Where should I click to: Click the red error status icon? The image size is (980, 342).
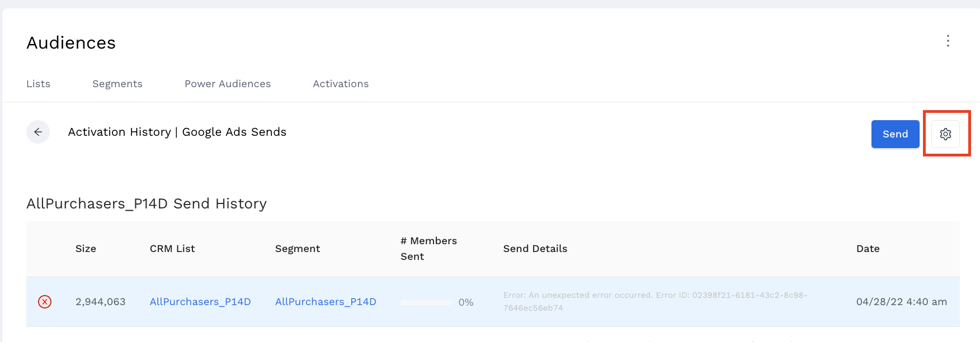click(45, 302)
